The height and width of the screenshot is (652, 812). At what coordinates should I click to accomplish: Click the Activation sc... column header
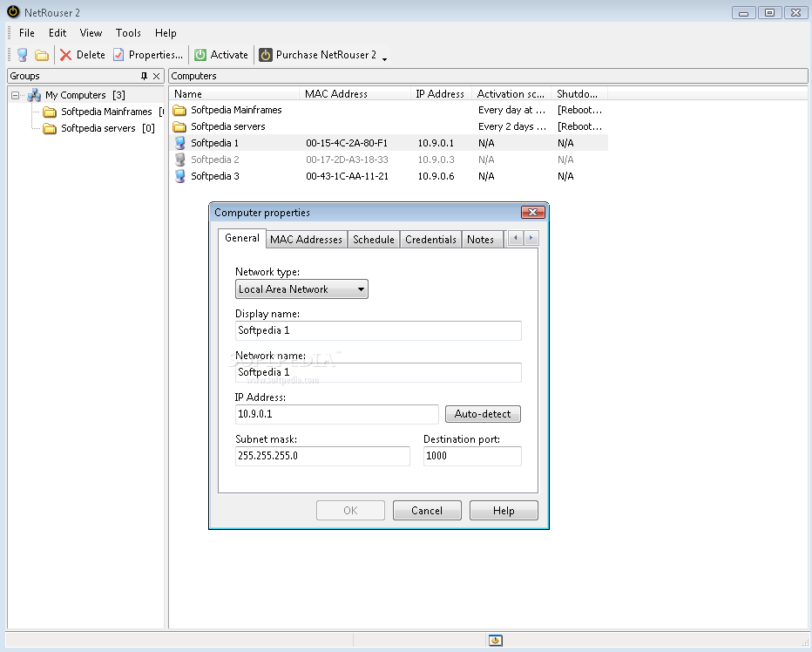pos(511,94)
